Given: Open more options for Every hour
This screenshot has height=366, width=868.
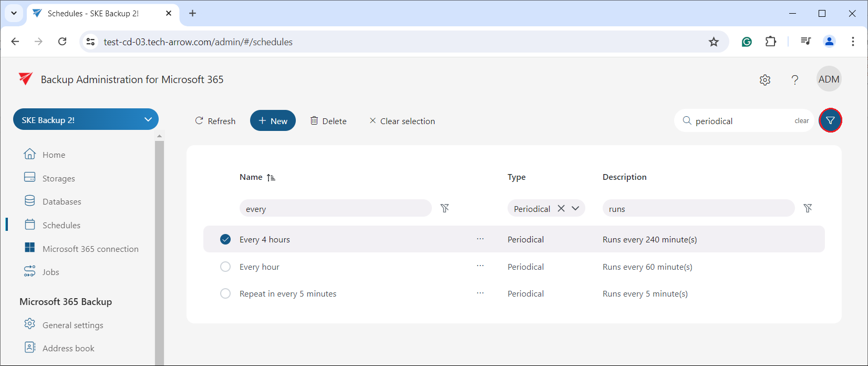Looking at the screenshot, I should click(x=480, y=266).
